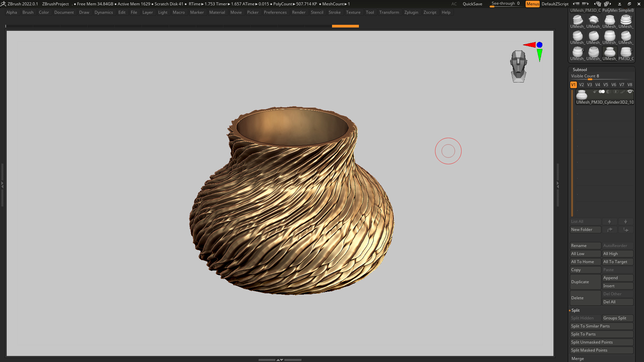644x362 pixels.
Task: Load next UI layout with right striped arrow
Action: [x=585, y=4]
